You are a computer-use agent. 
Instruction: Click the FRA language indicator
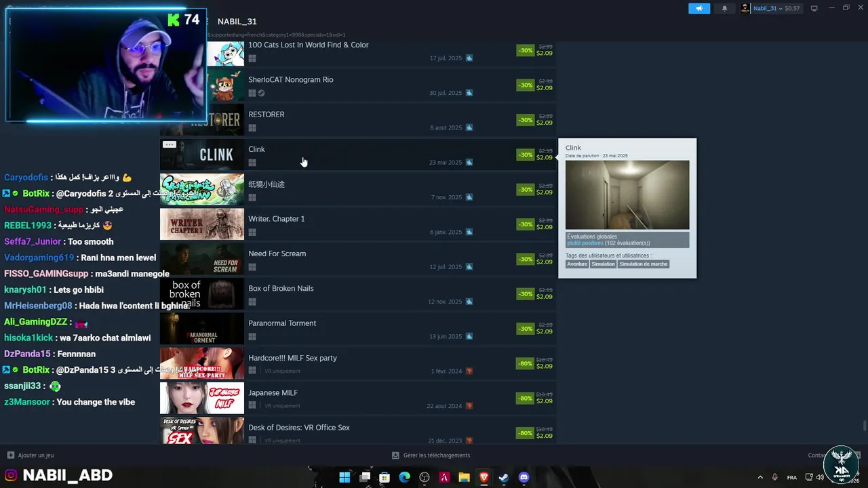[792, 477]
